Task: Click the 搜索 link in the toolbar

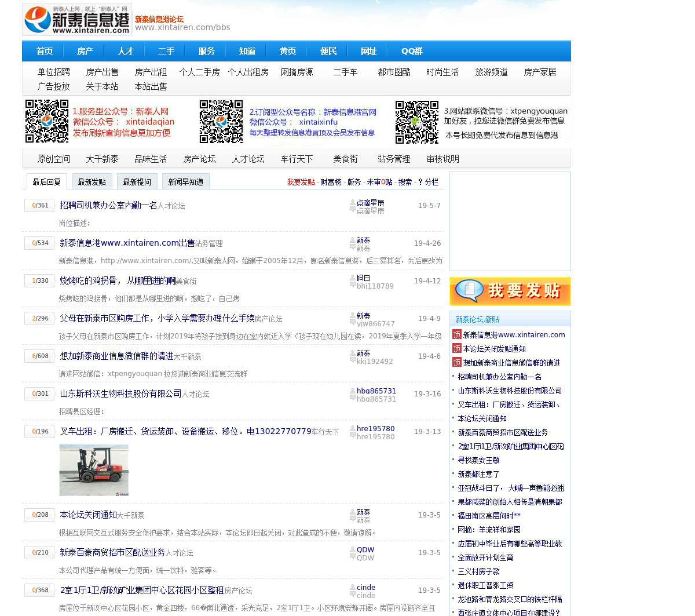Action: (405, 182)
